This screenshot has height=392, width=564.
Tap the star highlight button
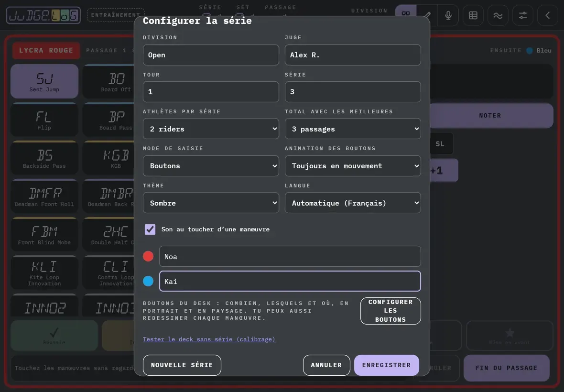coord(510,336)
